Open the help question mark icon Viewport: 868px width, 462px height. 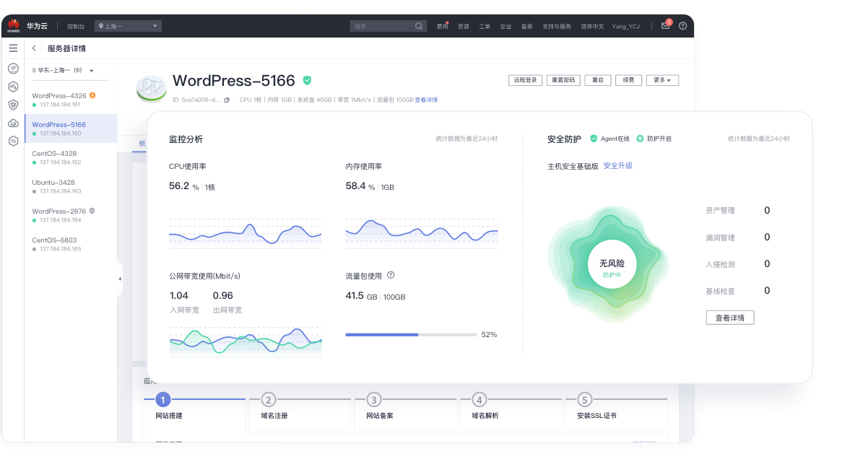tap(682, 26)
